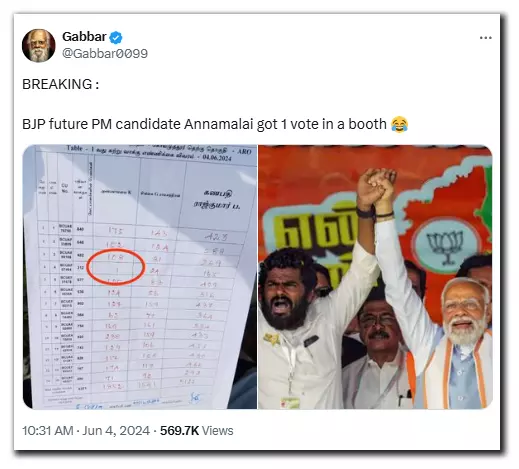Screen dimensions: 519x469
Task: Open the rally photo on the right
Action: [375, 277]
